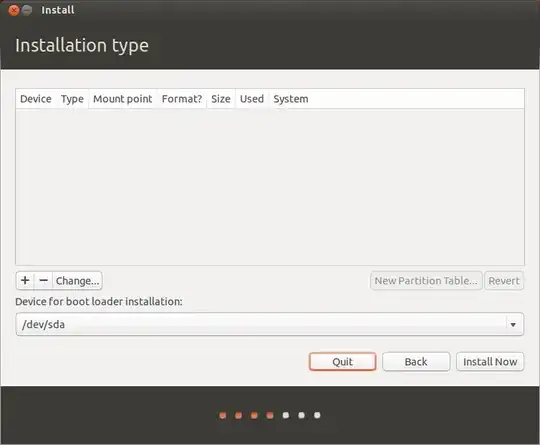Start installation with Install Now
540x445 pixels.
(490, 362)
